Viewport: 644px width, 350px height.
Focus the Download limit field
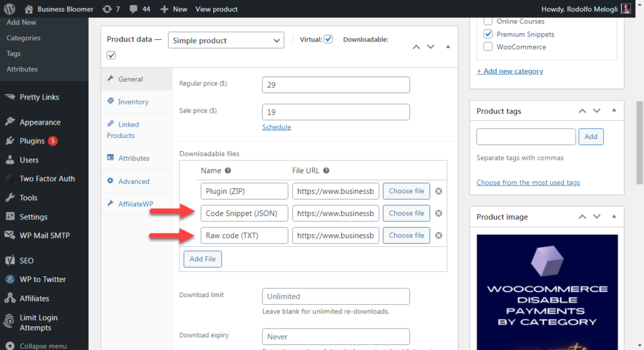(336, 296)
